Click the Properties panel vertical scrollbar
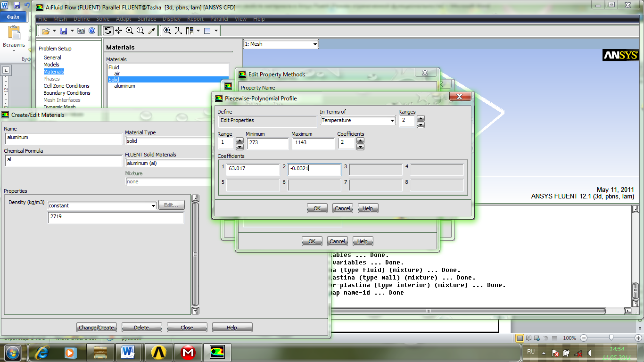Viewport: 644px width, 362px height. pos(195,255)
